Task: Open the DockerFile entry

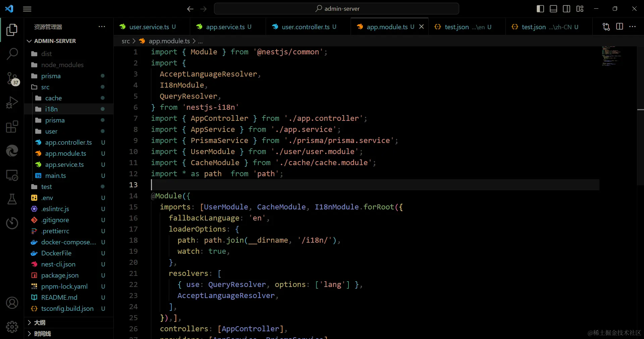Action: 69,253
